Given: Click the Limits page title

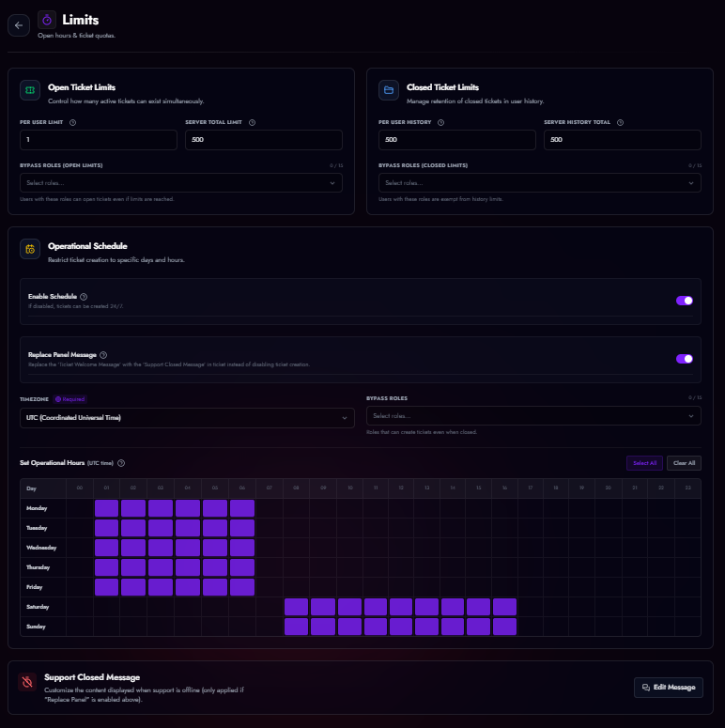Looking at the screenshot, I should coord(81,20).
